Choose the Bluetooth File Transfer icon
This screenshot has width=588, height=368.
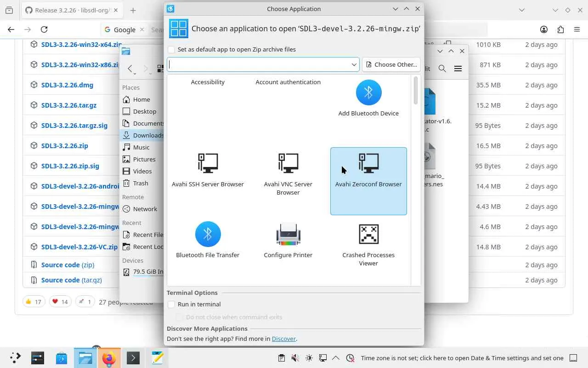pos(208,234)
